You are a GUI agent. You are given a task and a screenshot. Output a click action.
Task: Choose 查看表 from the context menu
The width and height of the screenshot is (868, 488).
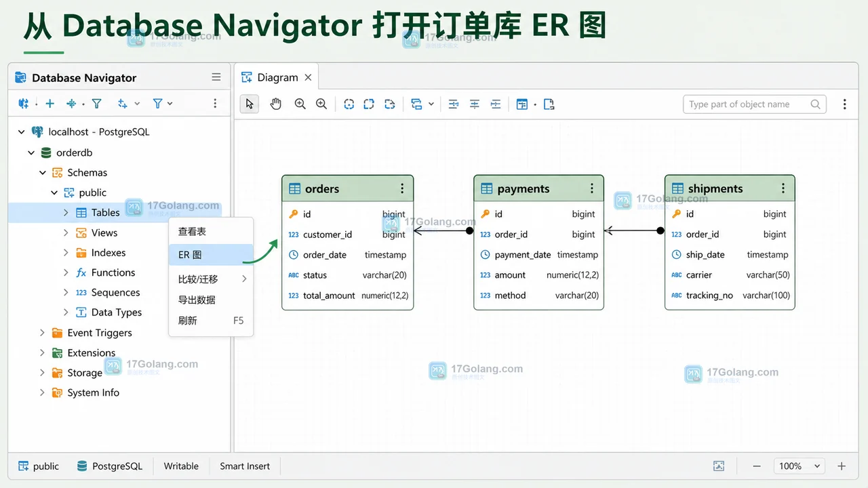[211, 232]
